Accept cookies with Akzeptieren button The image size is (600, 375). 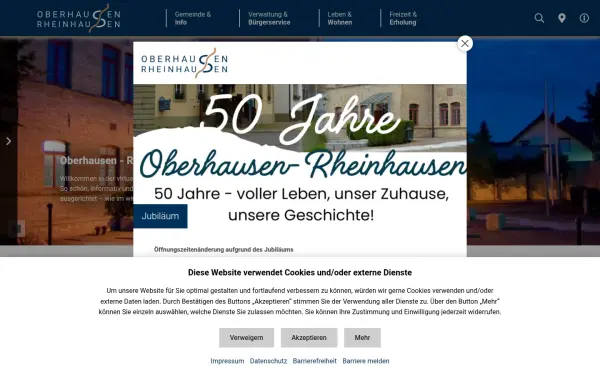(309, 338)
